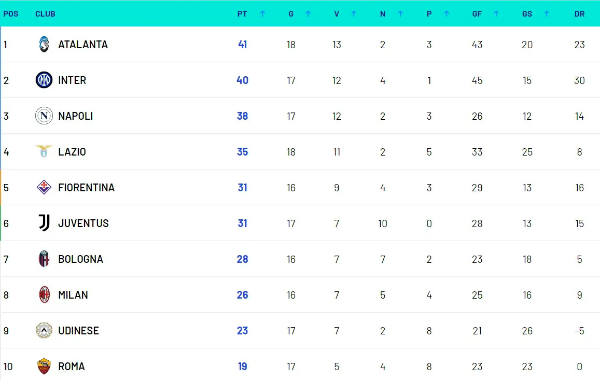This screenshot has width=600, height=380.
Task: Select the DR column header
Action: point(579,14)
